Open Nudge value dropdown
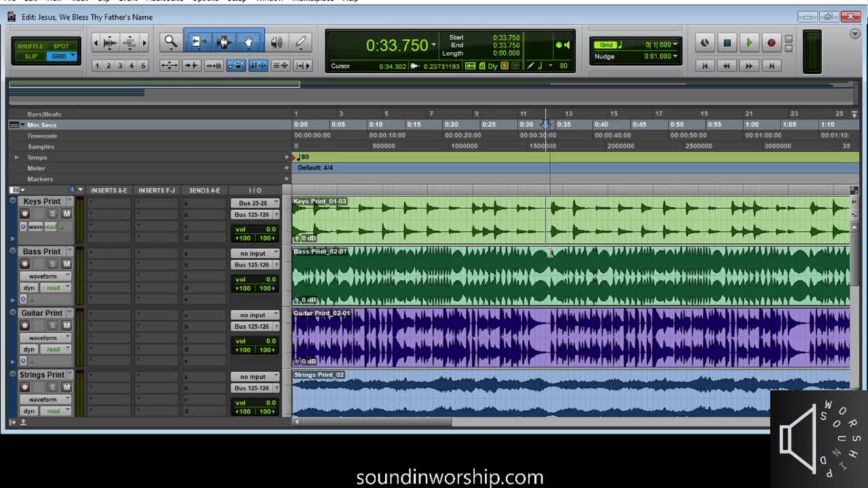The height and width of the screenshot is (488, 868). coord(675,56)
